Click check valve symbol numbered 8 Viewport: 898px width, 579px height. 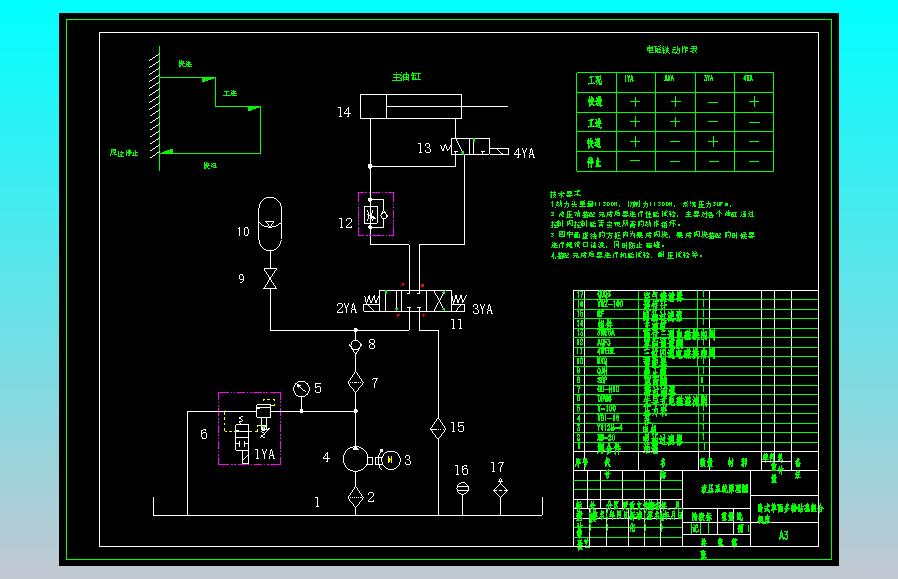point(356,345)
